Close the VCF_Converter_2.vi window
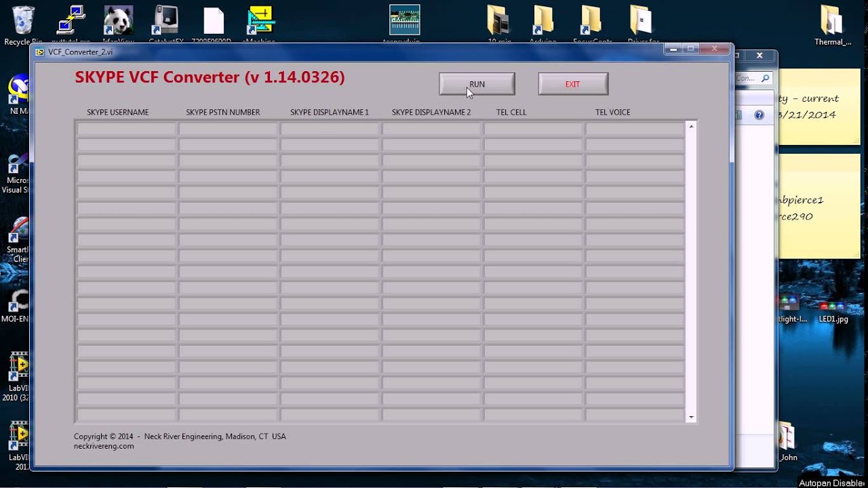The image size is (868, 488). [715, 49]
